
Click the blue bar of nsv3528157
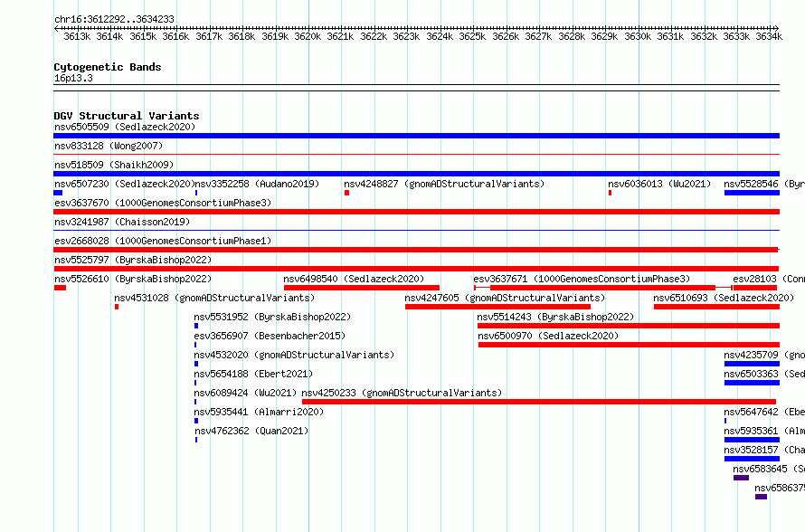753,459
